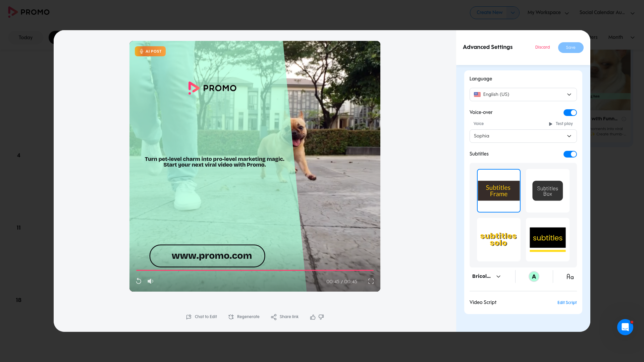This screenshot has height=362, width=644.
Task: Regenerate the video
Action: point(244,317)
